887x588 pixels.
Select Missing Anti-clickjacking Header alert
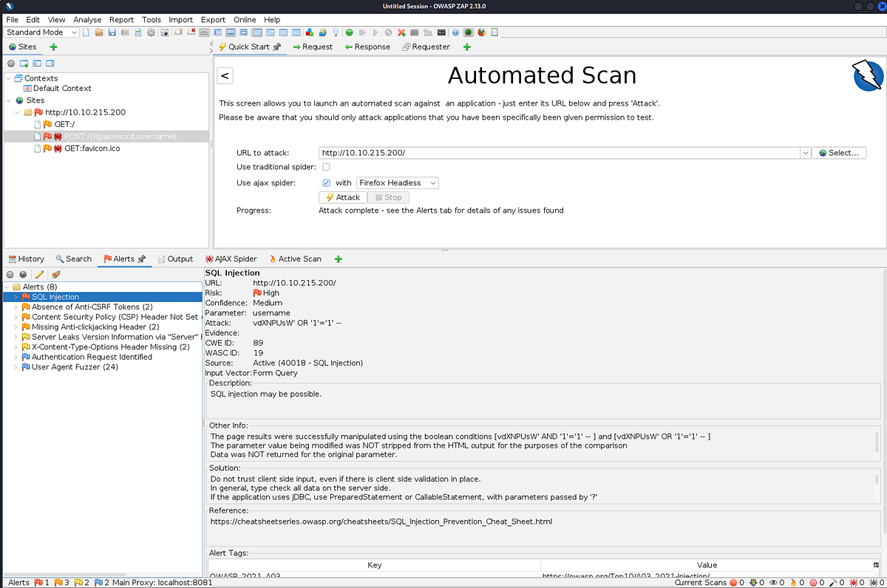95,327
